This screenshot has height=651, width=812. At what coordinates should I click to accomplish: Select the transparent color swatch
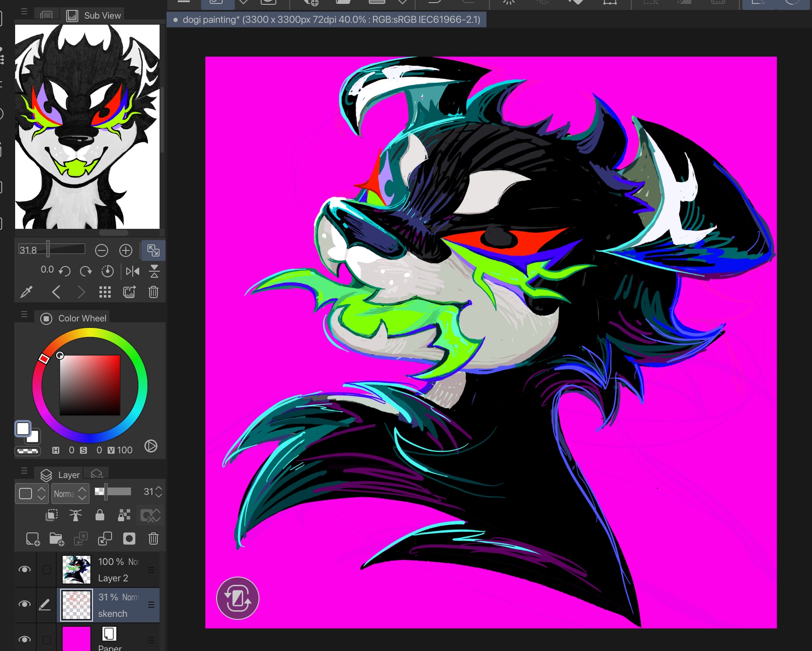pyautogui.click(x=28, y=451)
